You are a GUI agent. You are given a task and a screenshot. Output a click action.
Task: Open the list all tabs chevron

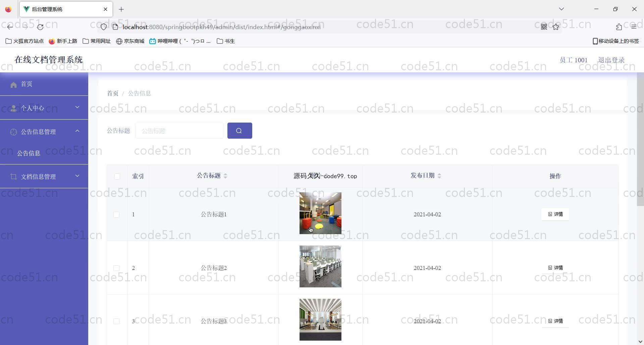click(x=561, y=9)
